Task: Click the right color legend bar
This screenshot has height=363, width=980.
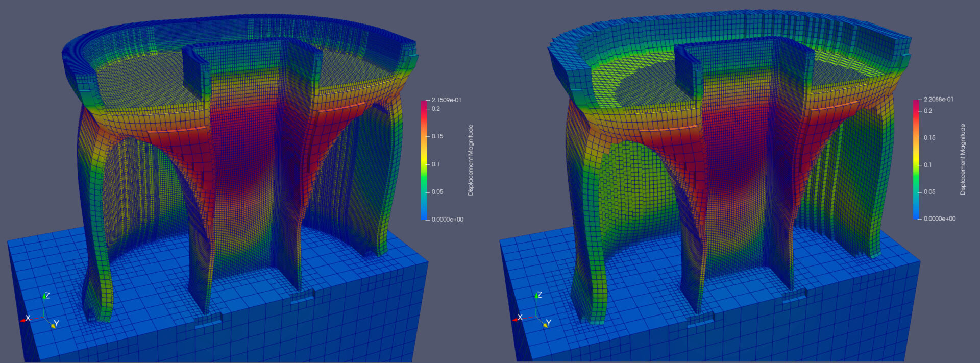Action: coord(916,159)
